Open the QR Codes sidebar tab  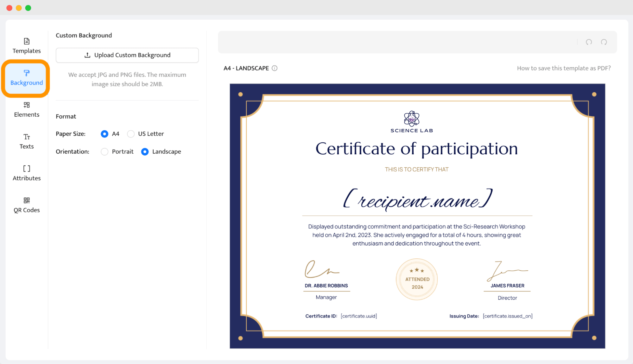(27, 205)
